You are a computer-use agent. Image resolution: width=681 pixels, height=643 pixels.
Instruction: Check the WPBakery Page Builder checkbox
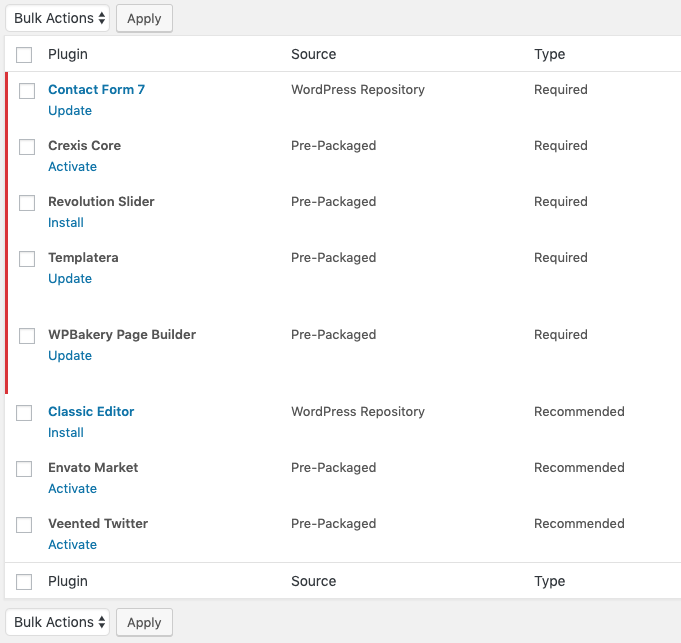tap(27, 336)
